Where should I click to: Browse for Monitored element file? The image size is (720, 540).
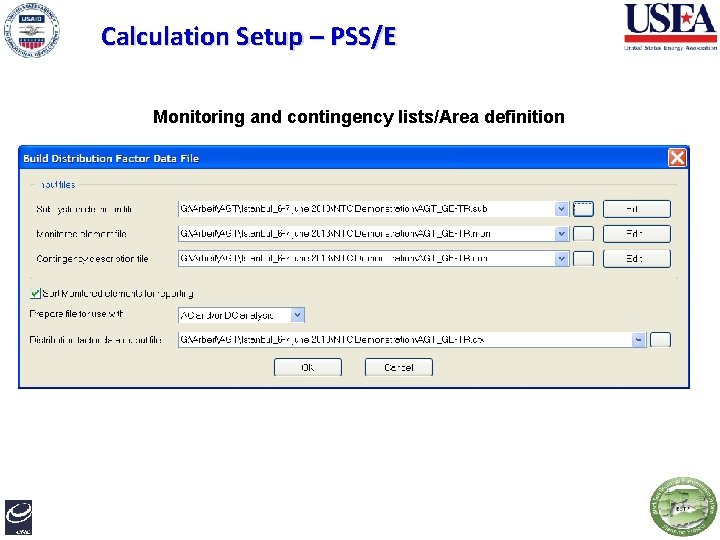pos(583,234)
